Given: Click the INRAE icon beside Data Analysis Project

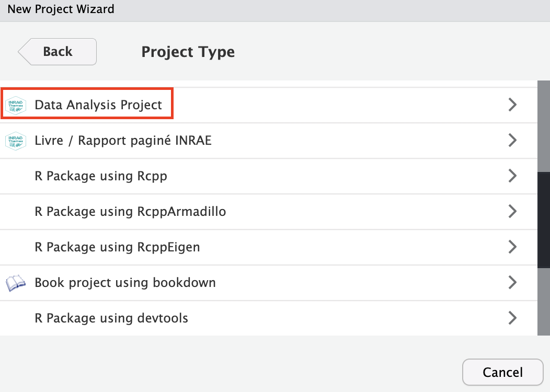Looking at the screenshot, I should coord(15,105).
